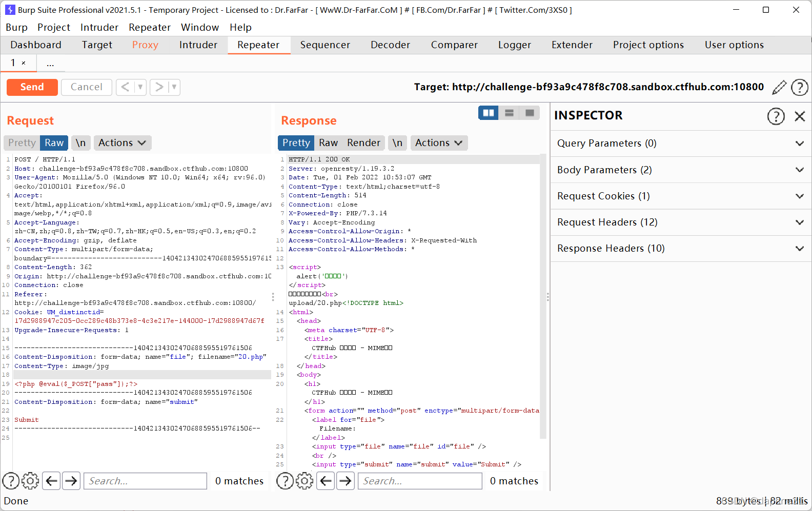Switch to the Proxy tab
This screenshot has height=511, width=812.
tap(145, 45)
